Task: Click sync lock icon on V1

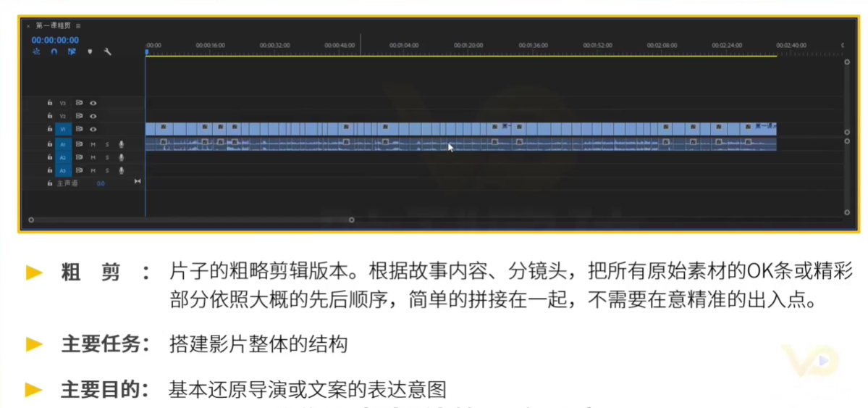Action: 79,130
